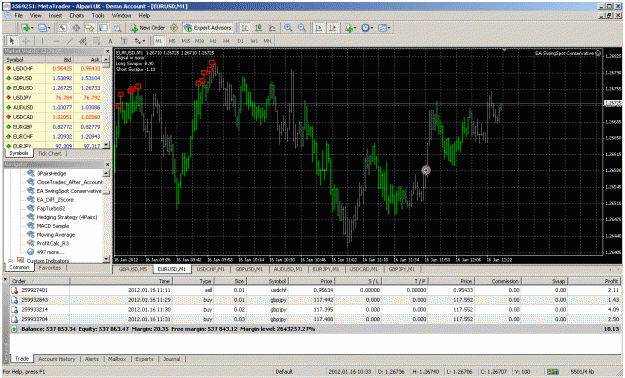
Task: Collapse the Custom Indicators tree node
Action: tap(11, 261)
